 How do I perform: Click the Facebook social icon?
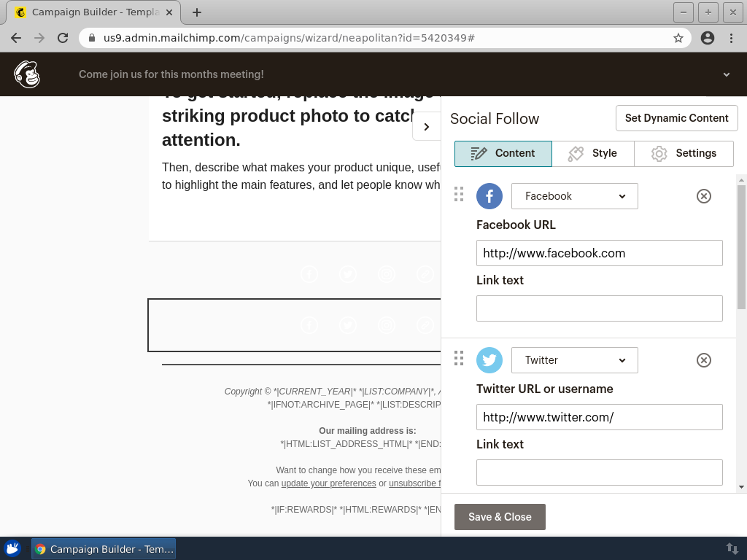489,196
